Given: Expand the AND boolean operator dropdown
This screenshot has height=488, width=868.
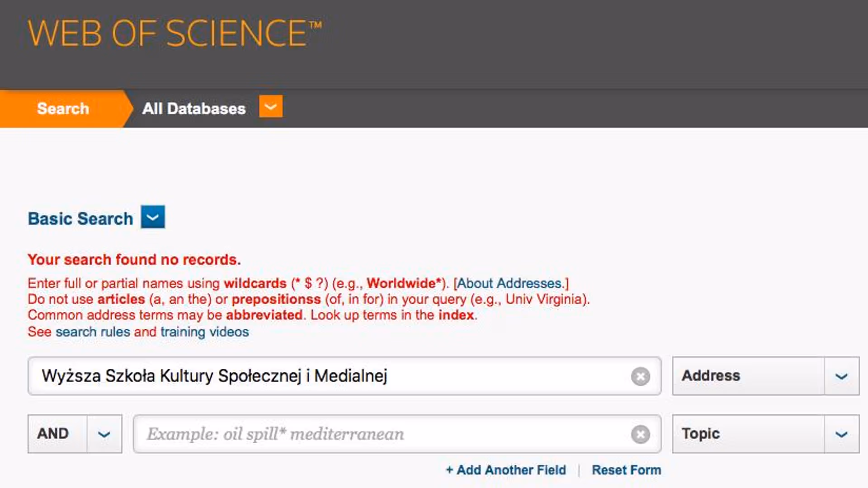Looking at the screenshot, I should [x=104, y=434].
